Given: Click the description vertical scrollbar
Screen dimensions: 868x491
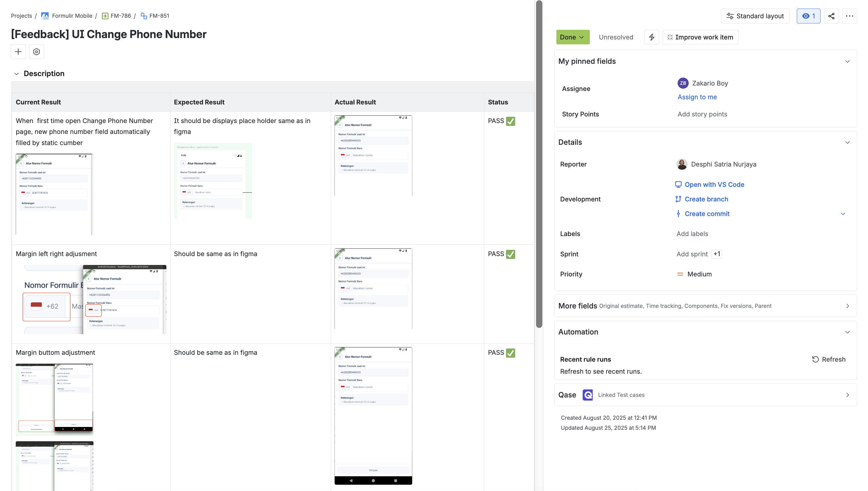Looking at the screenshot, I should (x=539, y=164).
